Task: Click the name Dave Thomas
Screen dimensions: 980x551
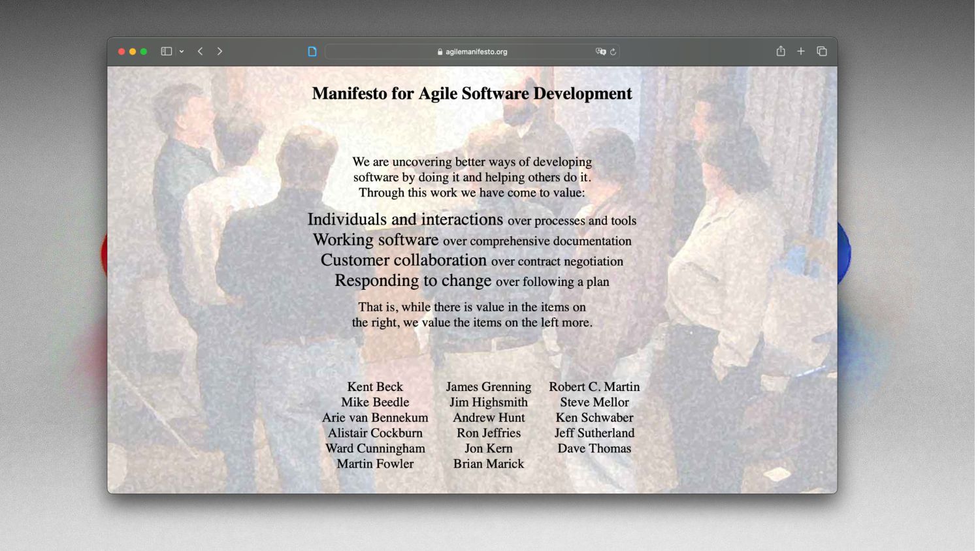Action: click(x=595, y=449)
